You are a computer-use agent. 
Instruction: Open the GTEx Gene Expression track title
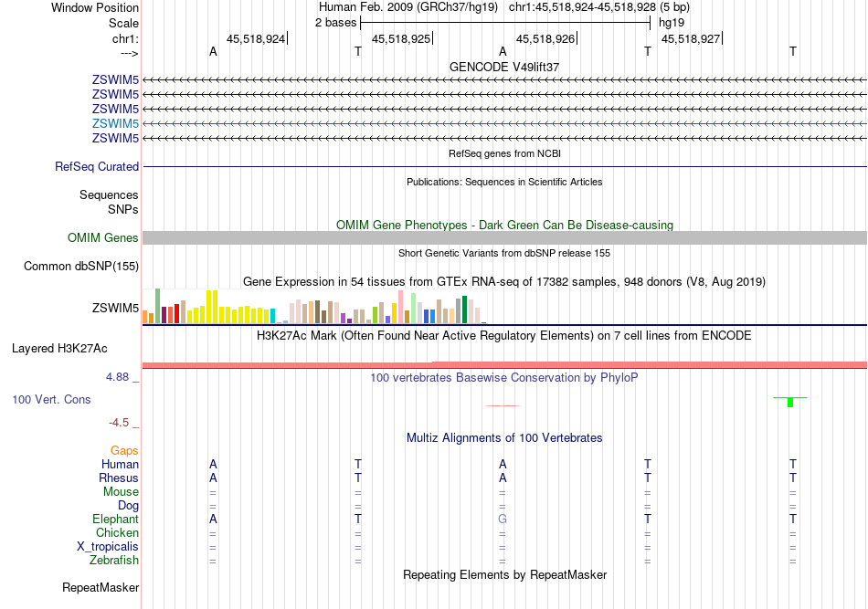[504, 282]
